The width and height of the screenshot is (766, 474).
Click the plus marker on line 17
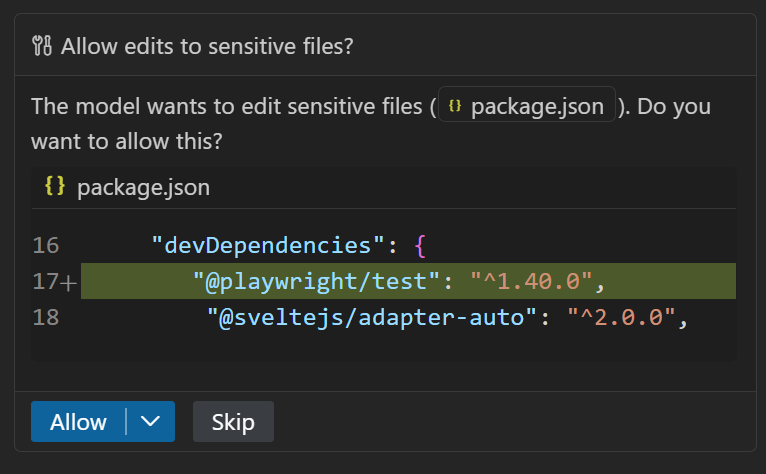click(x=68, y=282)
